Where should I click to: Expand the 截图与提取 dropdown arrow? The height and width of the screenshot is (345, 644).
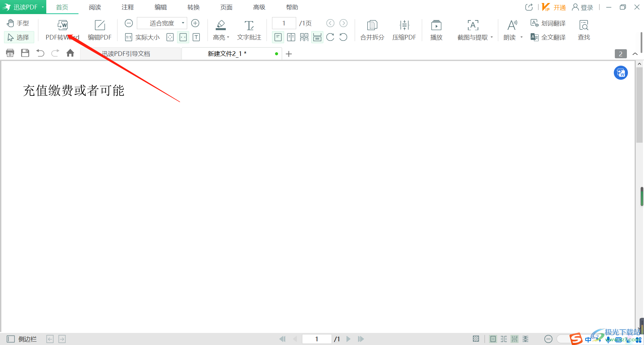492,38
